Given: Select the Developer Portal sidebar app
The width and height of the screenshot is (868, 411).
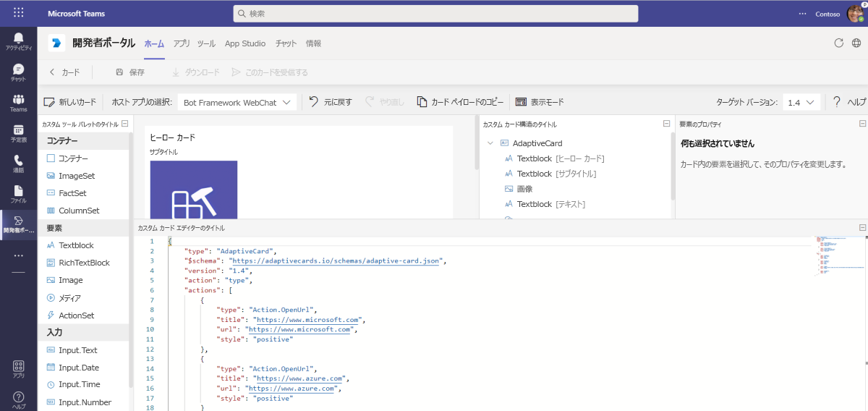Looking at the screenshot, I should tap(19, 224).
